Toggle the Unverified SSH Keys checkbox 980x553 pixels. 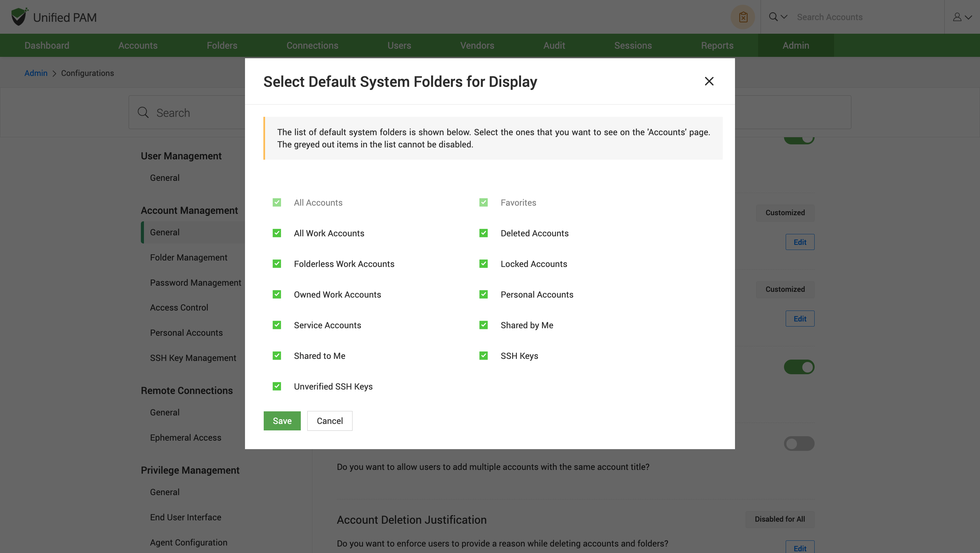(x=277, y=386)
